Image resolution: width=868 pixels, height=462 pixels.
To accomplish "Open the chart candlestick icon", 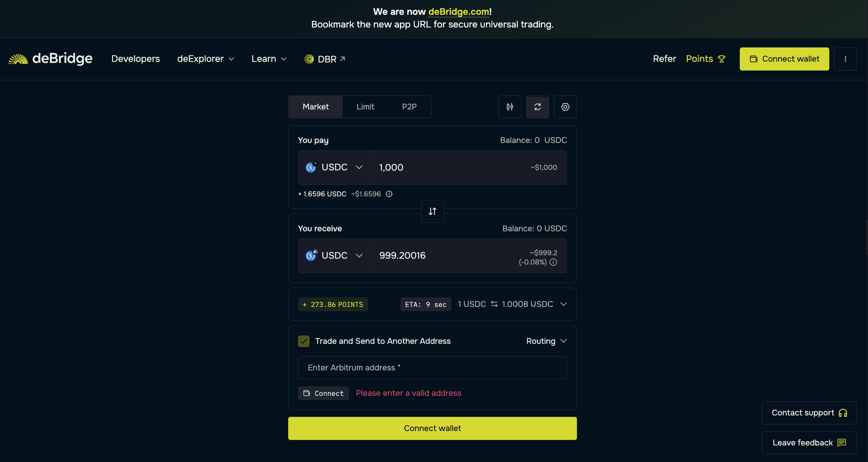I will point(510,107).
